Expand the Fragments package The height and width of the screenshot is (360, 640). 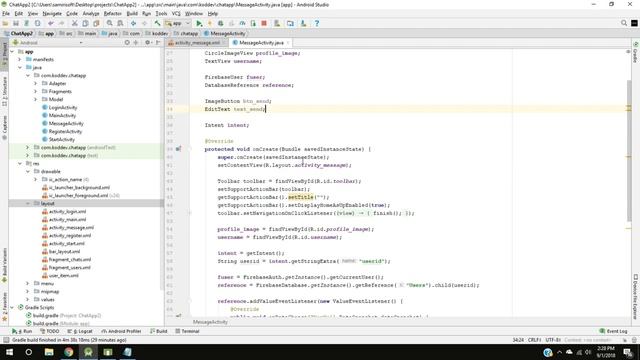[36, 91]
